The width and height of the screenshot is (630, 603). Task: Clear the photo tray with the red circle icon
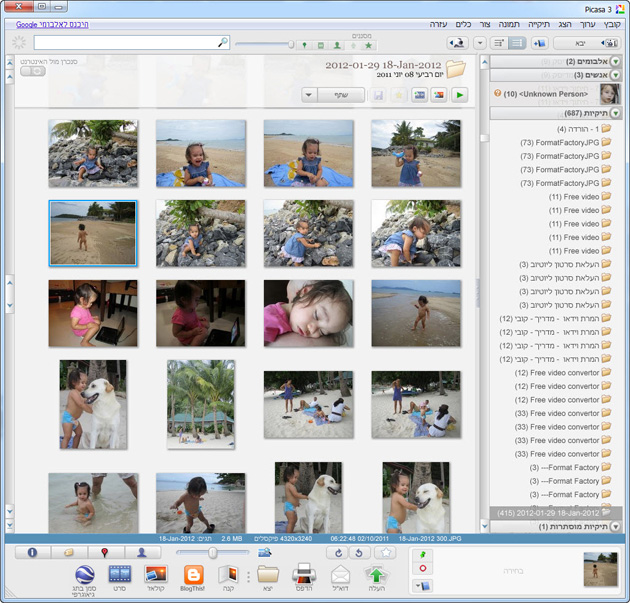click(423, 568)
